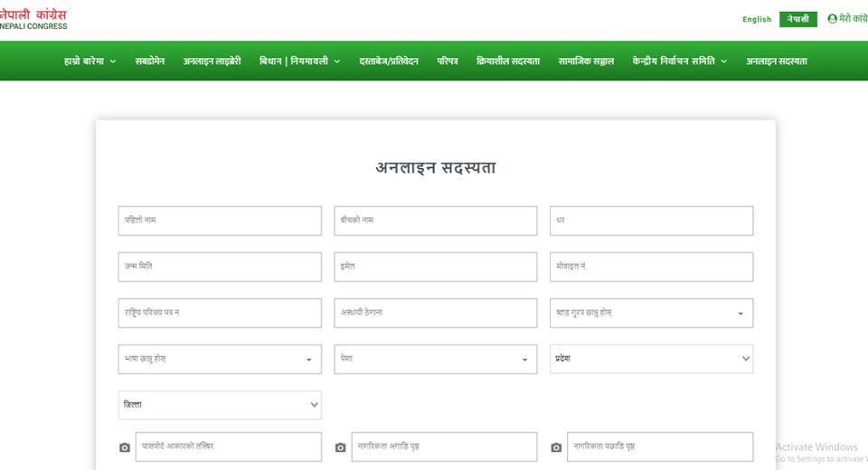The width and height of the screenshot is (868, 470).
Task: Switch language to English
Action: 757,19
